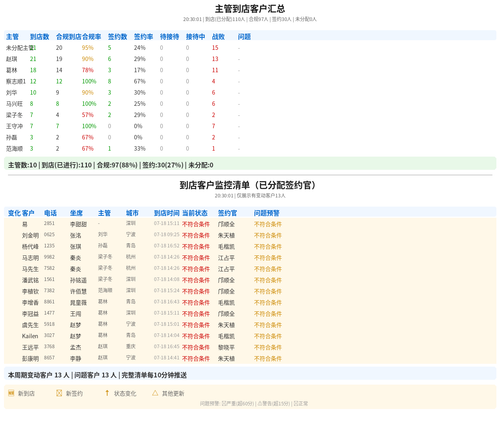Screen dimensions: 500x426
Task: Select the 待接待 column header
Action: tap(169, 37)
